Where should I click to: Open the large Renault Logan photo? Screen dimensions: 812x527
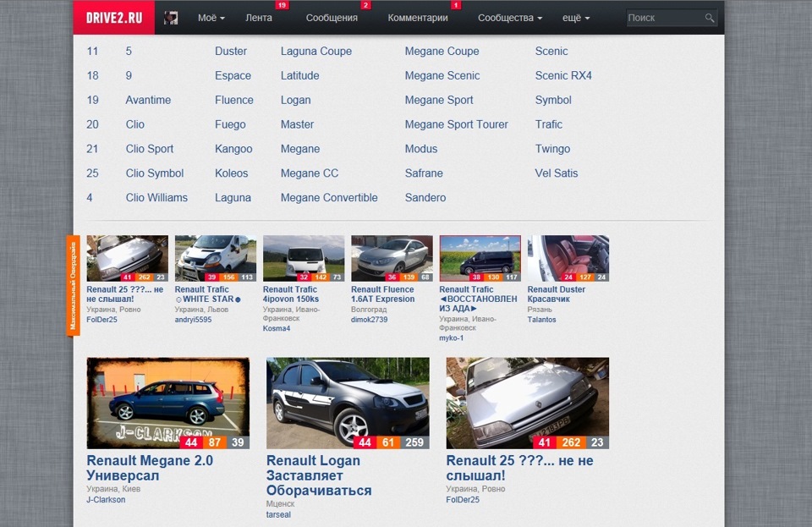coord(348,403)
